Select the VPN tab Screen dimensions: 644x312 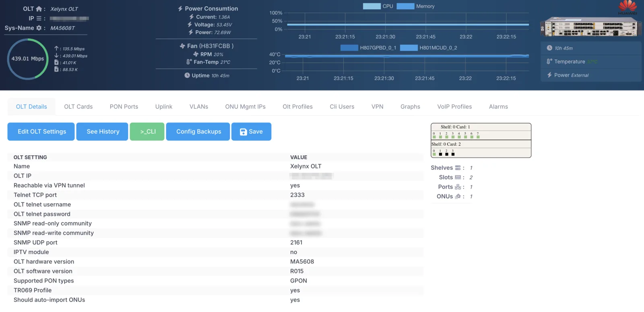pos(378,107)
